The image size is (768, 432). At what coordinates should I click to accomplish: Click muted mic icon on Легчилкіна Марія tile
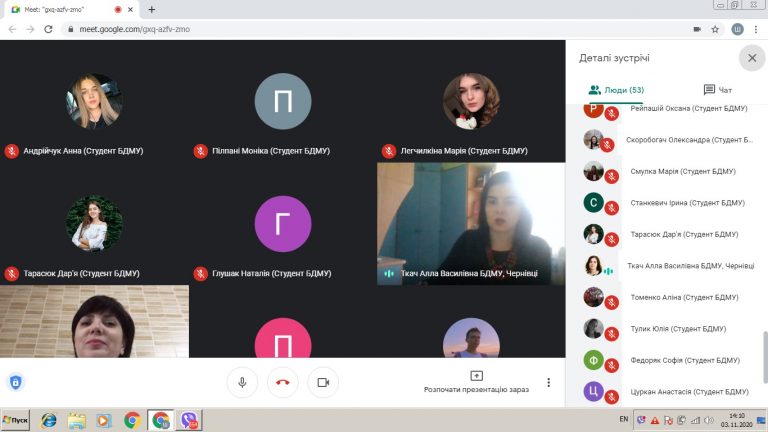point(389,151)
